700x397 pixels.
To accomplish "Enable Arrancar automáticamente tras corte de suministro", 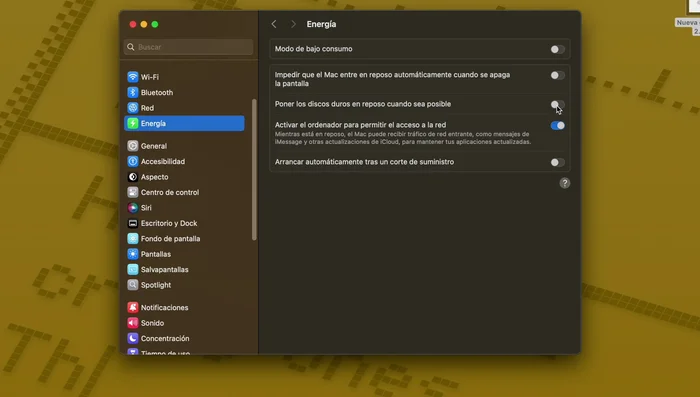I will (557, 162).
